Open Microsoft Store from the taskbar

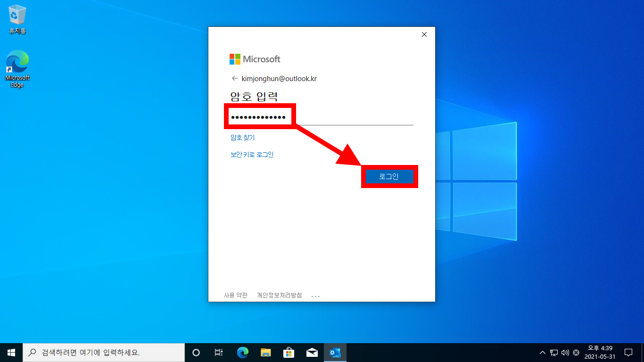289,352
